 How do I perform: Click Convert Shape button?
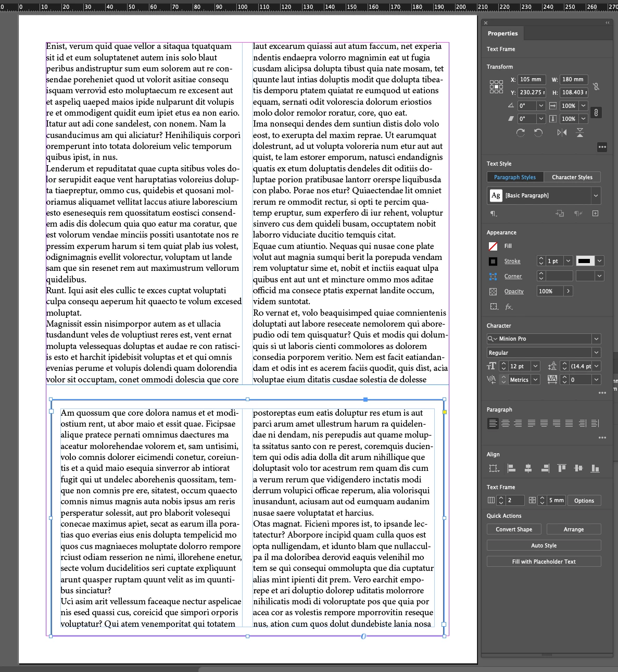pyautogui.click(x=514, y=529)
